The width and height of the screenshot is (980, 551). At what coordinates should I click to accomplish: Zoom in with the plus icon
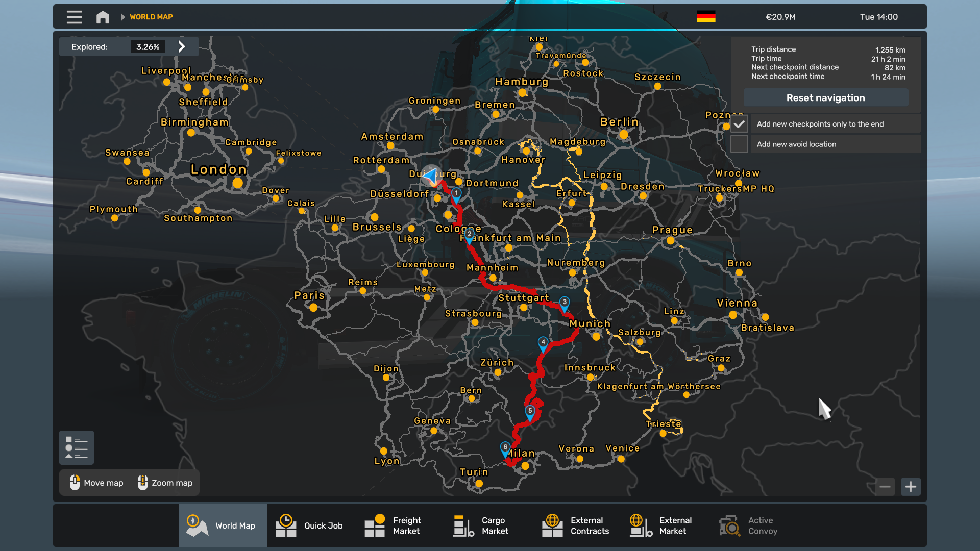[x=911, y=487]
